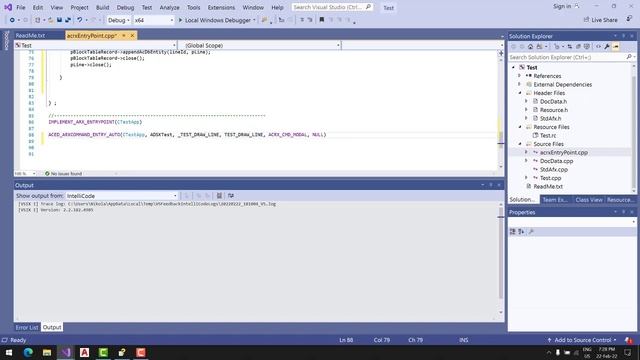Viewport: 640px width, 360px height.
Task: Open the Debug configuration dropdown
Action: 118,20
